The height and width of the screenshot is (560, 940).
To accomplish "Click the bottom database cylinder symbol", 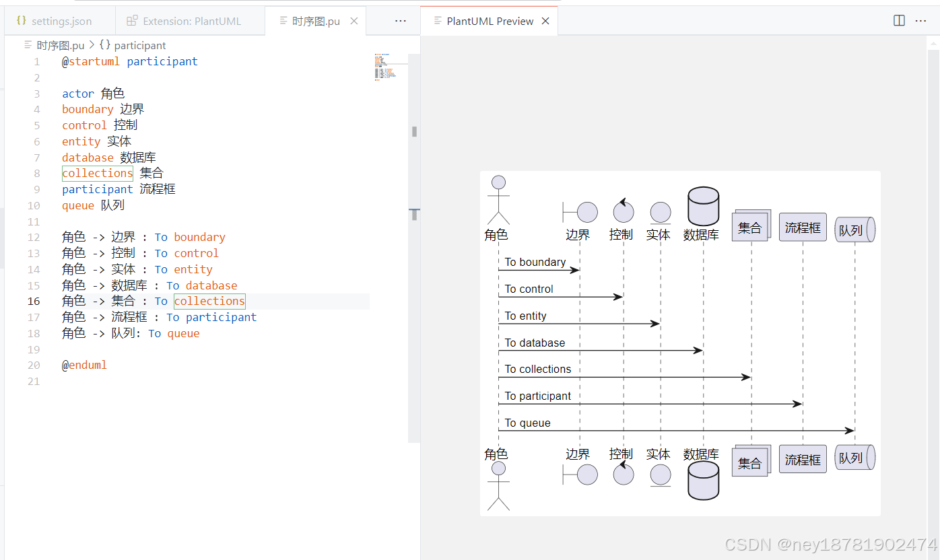I will pos(703,481).
